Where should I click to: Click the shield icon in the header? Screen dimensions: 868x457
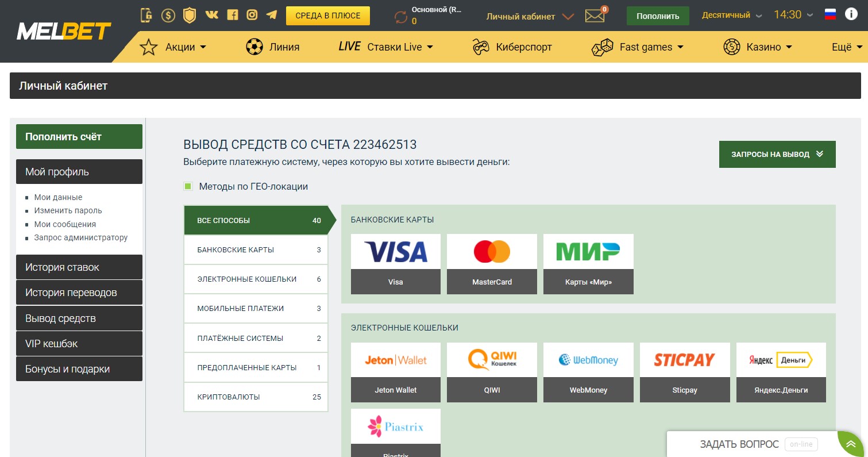tap(190, 15)
